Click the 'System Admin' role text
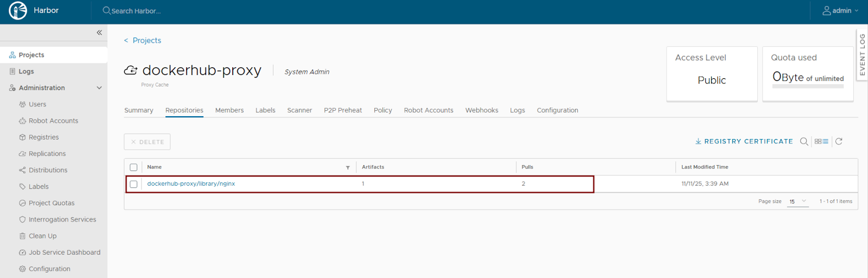The image size is (868, 278). (x=307, y=72)
